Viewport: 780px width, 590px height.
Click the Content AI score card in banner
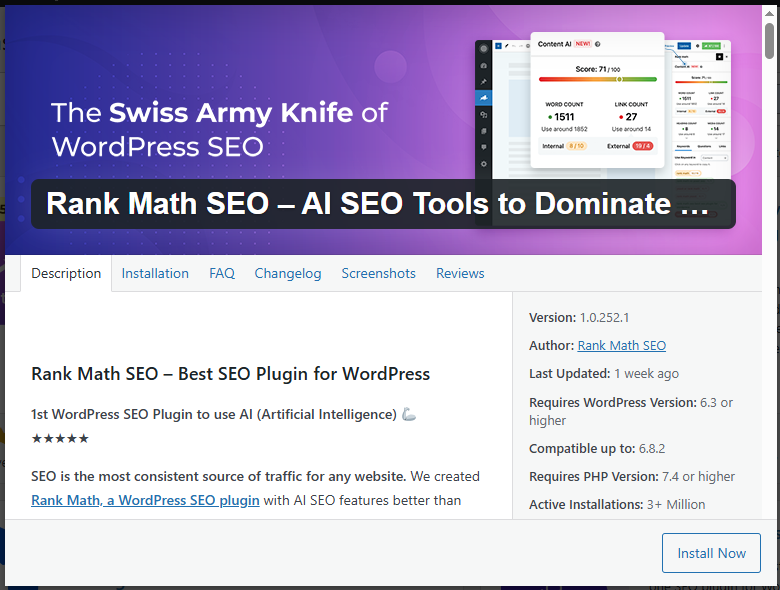pyautogui.click(x=597, y=100)
